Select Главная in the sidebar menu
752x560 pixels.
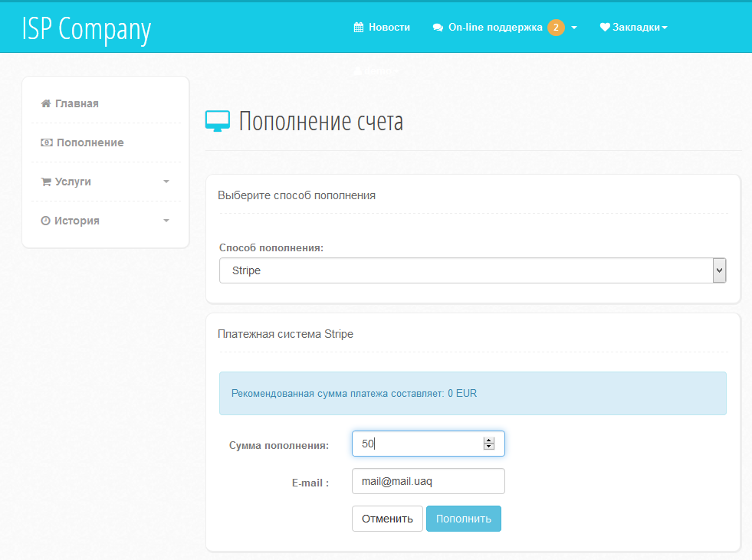coord(77,103)
